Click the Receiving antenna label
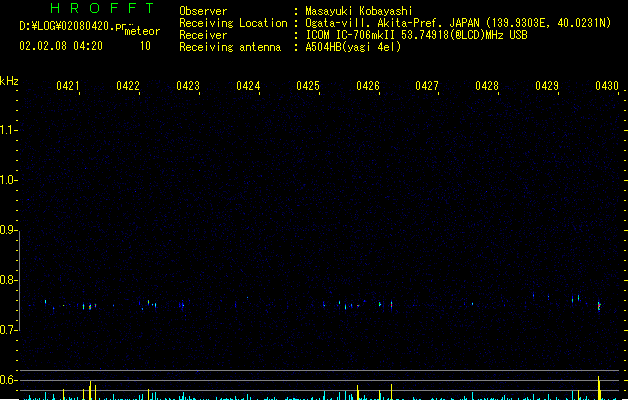 (x=230, y=47)
